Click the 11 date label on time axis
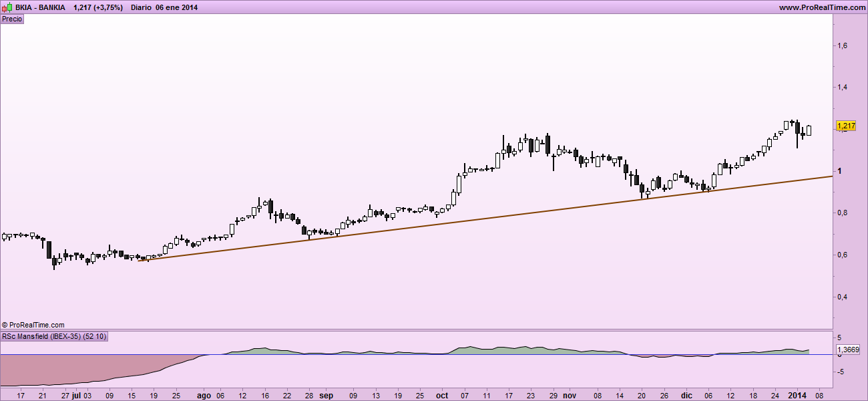Image resolution: width=868 pixels, height=401 pixels. (x=486, y=395)
